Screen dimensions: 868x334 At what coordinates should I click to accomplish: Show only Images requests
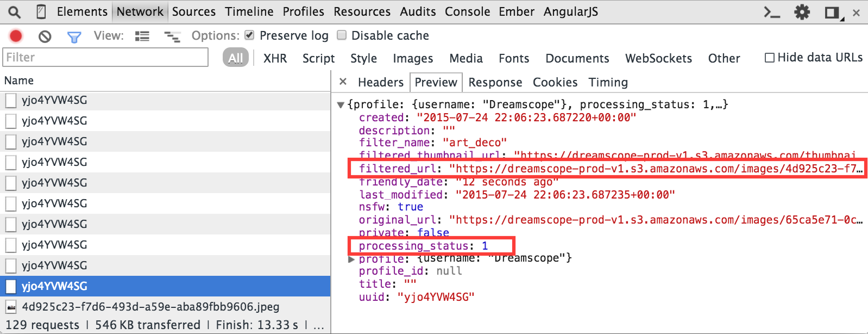pos(413,58)
